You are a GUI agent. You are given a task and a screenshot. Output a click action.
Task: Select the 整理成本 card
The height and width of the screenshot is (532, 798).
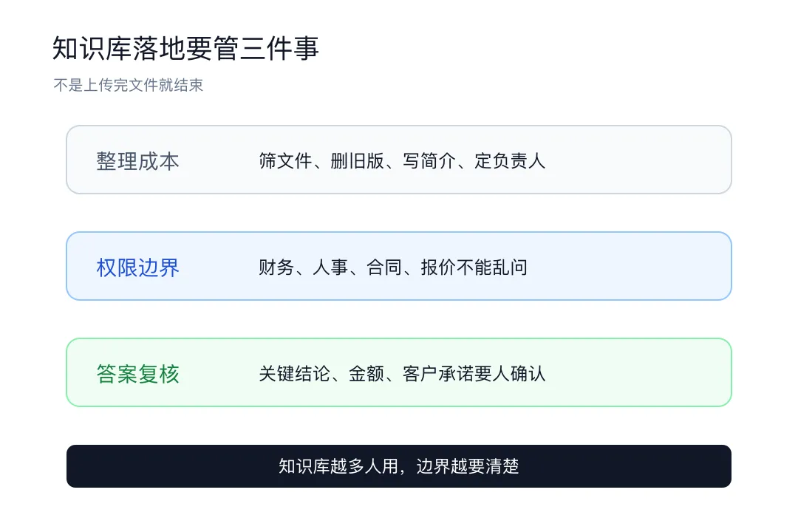(399, 160)
